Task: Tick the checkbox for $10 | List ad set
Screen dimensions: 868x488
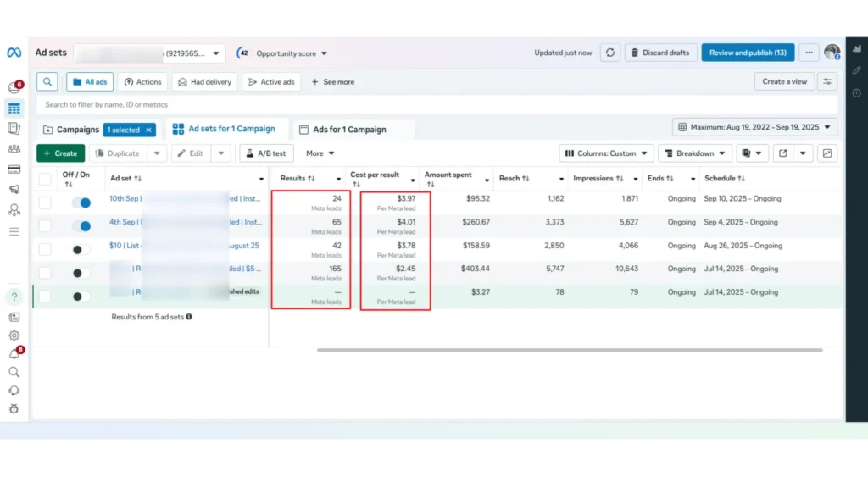Action: click(x=45, y=250)
